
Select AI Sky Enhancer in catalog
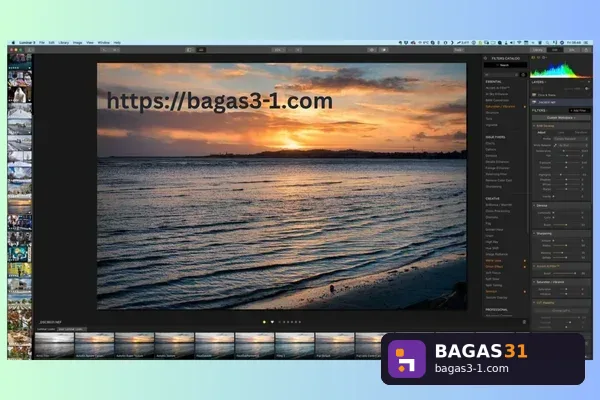click(497, 94)
